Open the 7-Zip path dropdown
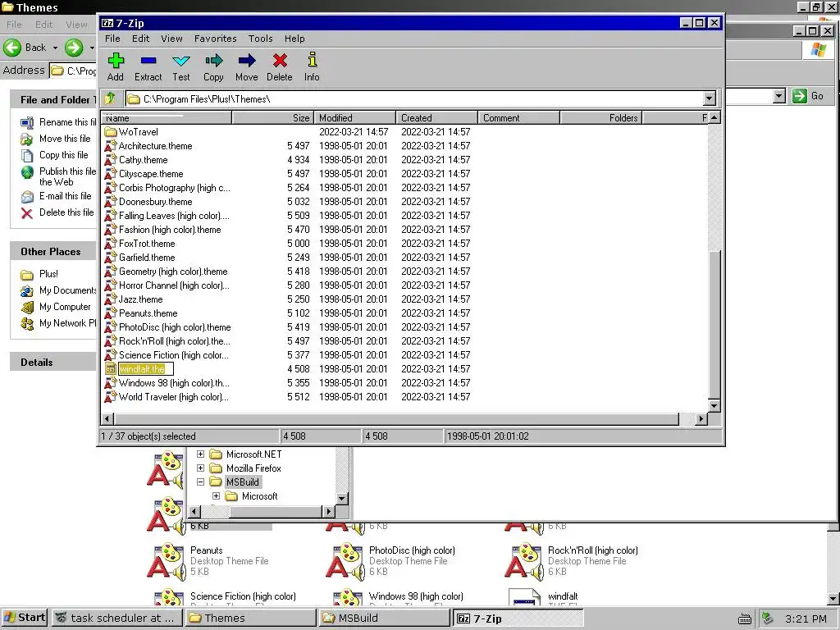Image resolution: width=840 pixels, height=630 pixels. click(x=710, y=98)
